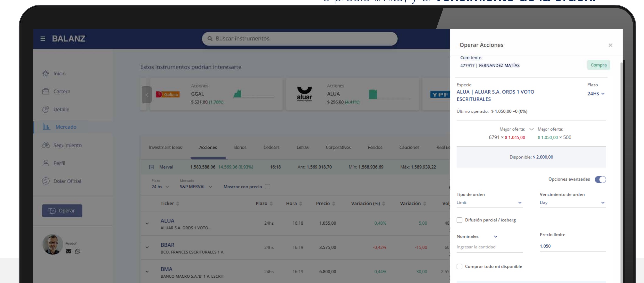Click the red $ 1.045,00 bid price

[x=515, y=138]
